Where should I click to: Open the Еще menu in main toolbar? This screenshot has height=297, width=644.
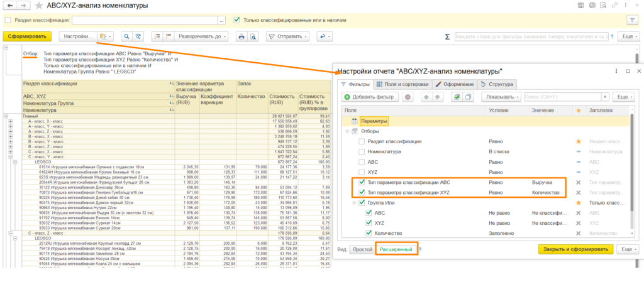click(x=630, y=36)
